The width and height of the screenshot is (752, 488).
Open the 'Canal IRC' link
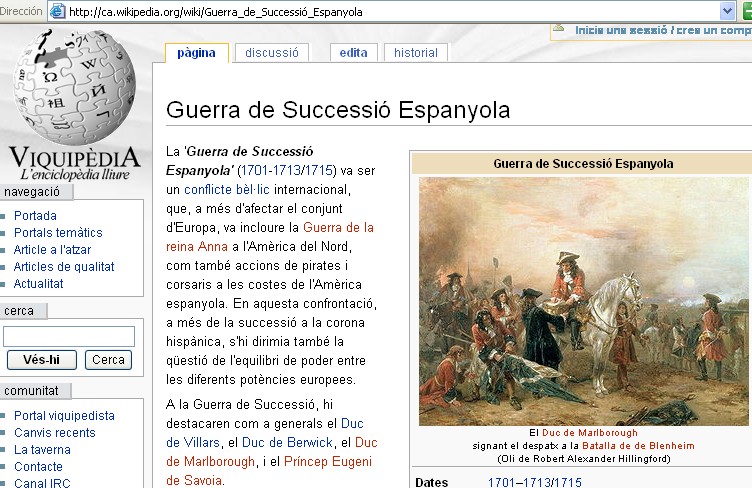42,483
